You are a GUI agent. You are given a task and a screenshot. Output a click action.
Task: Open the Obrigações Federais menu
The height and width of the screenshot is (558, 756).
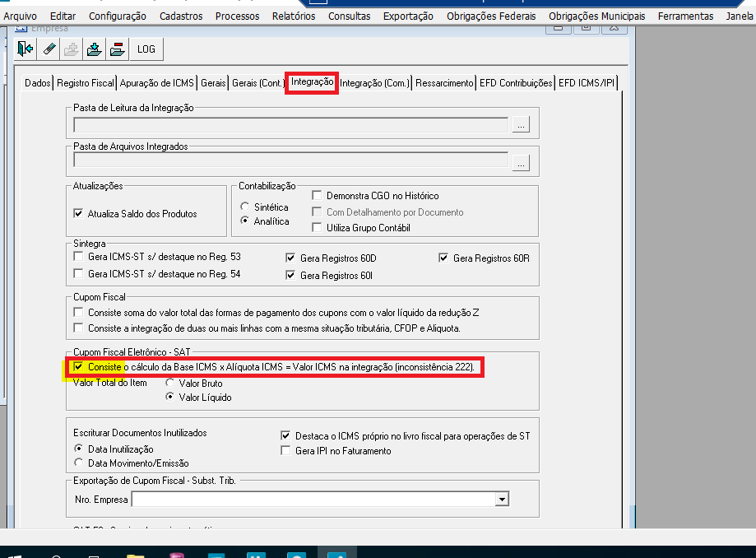coord(491,16)
